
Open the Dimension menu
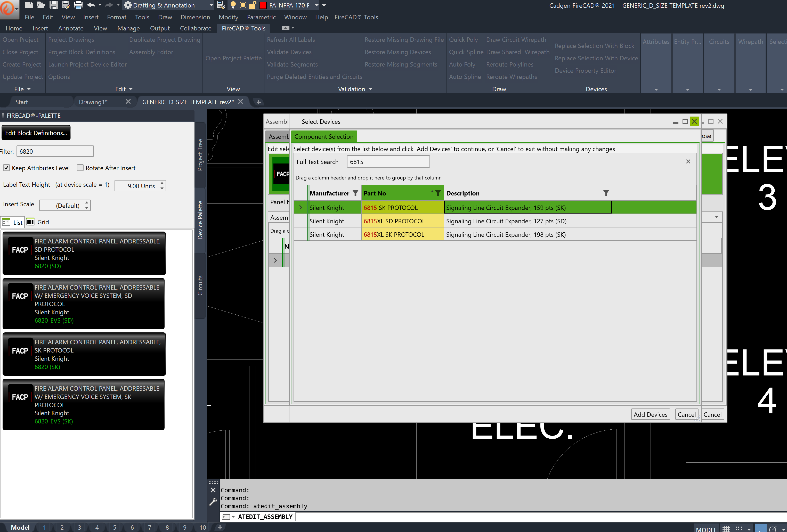pyautogui.click(x=195, y=17)
